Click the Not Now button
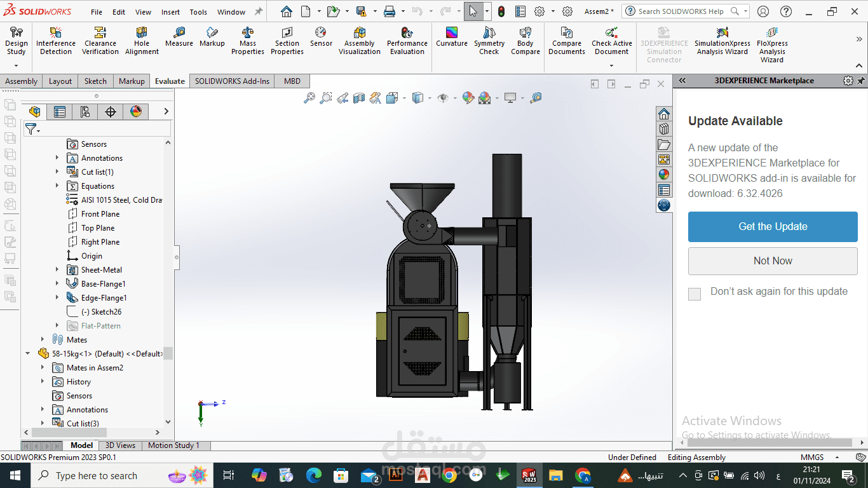The height and width of the screenshot is (488, 868). tap(773, 261)
